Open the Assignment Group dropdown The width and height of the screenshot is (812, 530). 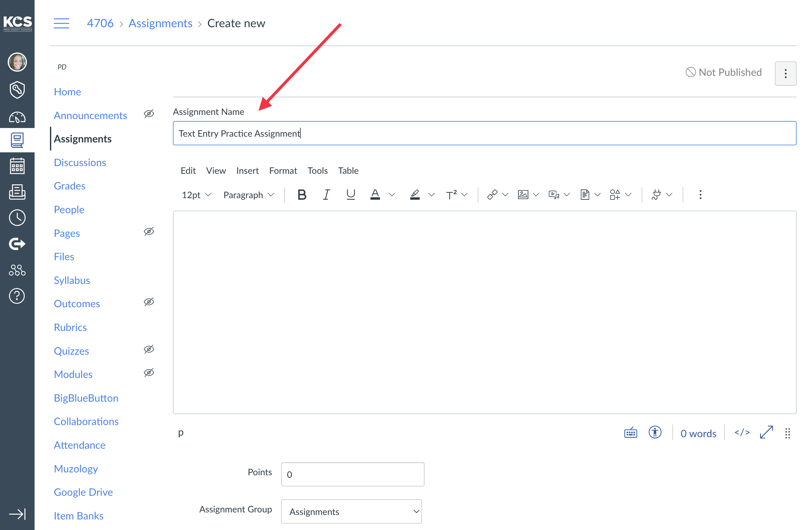point(352,511)
